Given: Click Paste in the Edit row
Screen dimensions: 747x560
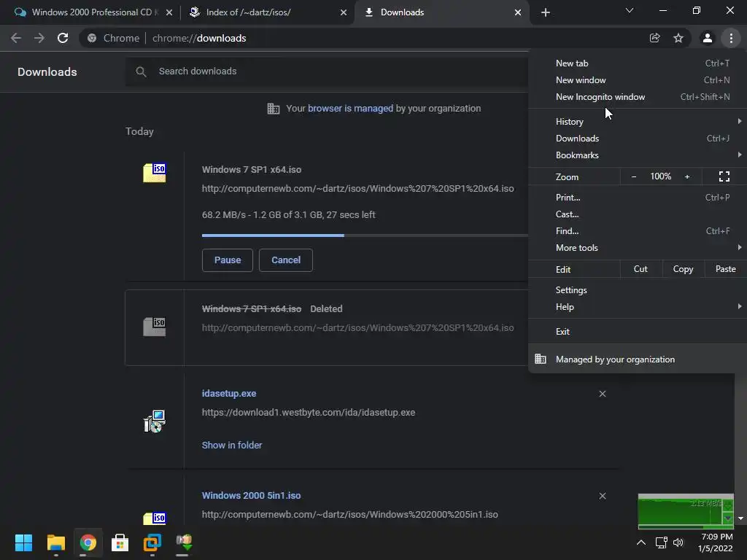Looking at the screenshot, I should [726, 269].
